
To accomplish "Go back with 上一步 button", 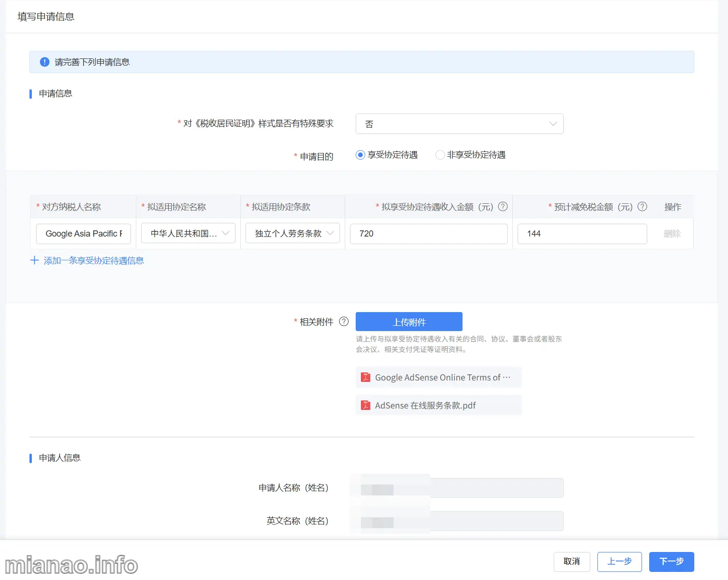I will point(619,561).
